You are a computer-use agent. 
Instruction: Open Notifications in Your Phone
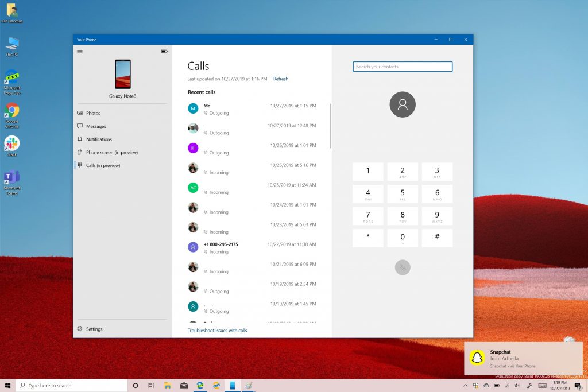click(99, 139)
